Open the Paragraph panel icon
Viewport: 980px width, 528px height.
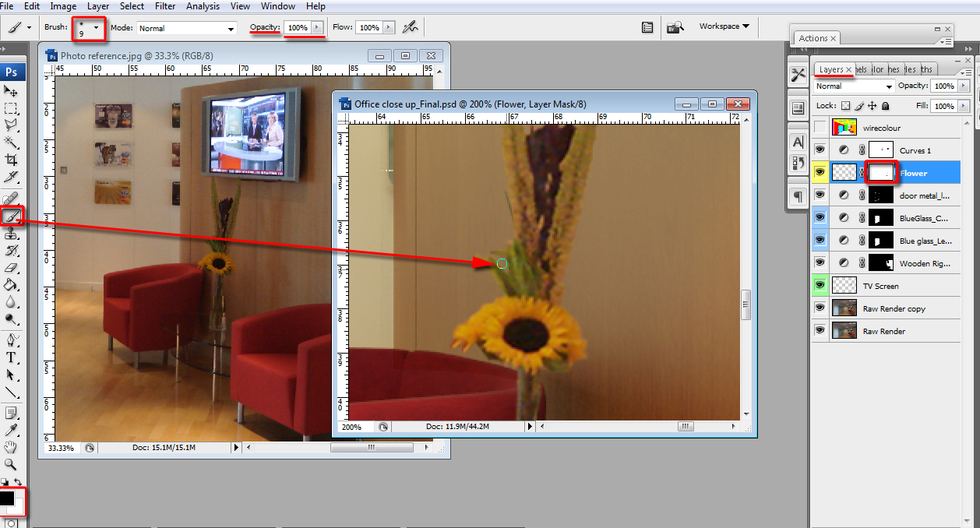(x=798, y=196)
